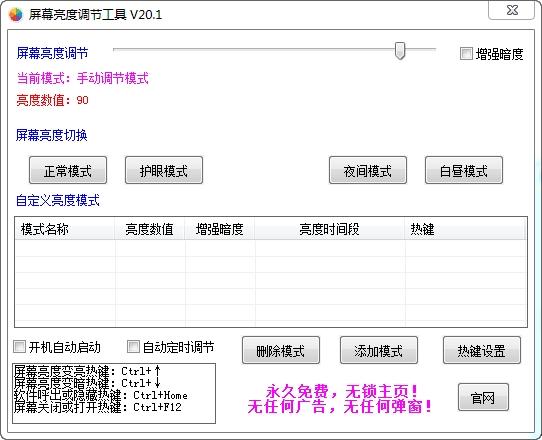
Task: Open 添加模式 dialog
Action: tap(379, 350)
